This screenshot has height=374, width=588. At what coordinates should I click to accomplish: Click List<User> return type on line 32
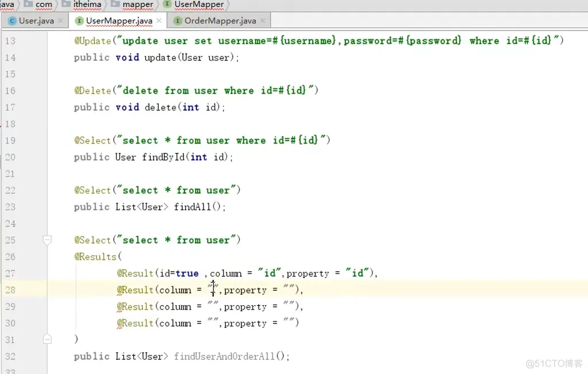click(x=141, y=356)
